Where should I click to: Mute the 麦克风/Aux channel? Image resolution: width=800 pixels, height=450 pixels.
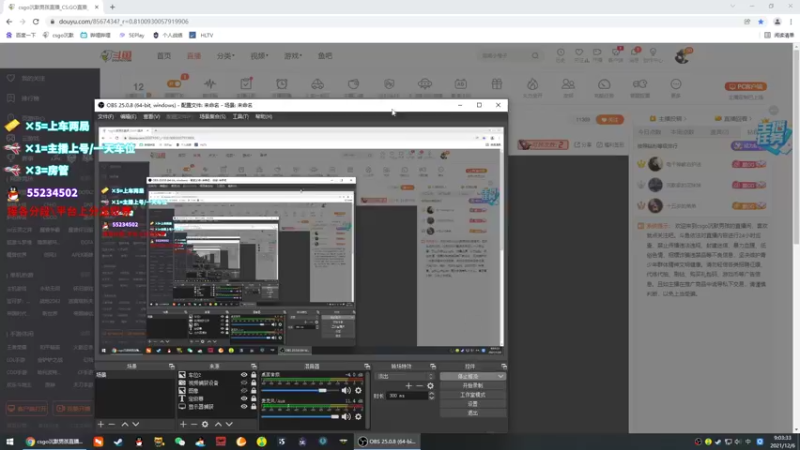coord(346,417)
